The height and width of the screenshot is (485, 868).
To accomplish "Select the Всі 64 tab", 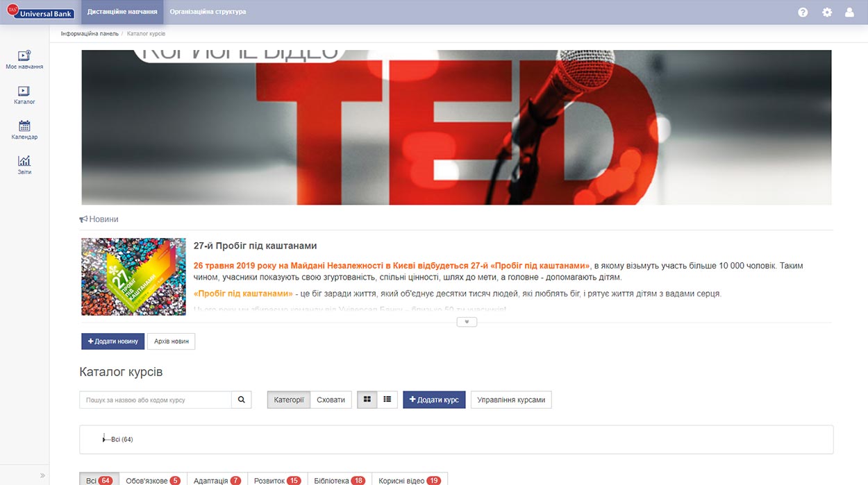I will pos(99,479).
